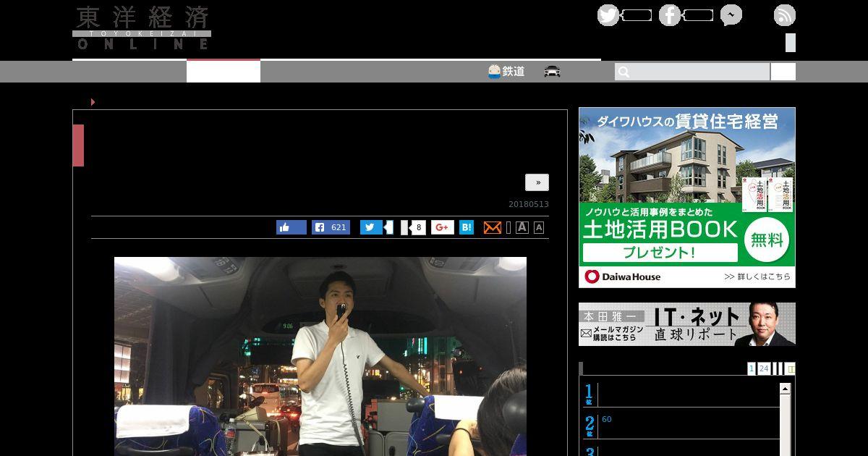
Task: Open the rank 1 article entry
Action: [x=680, y=395]
